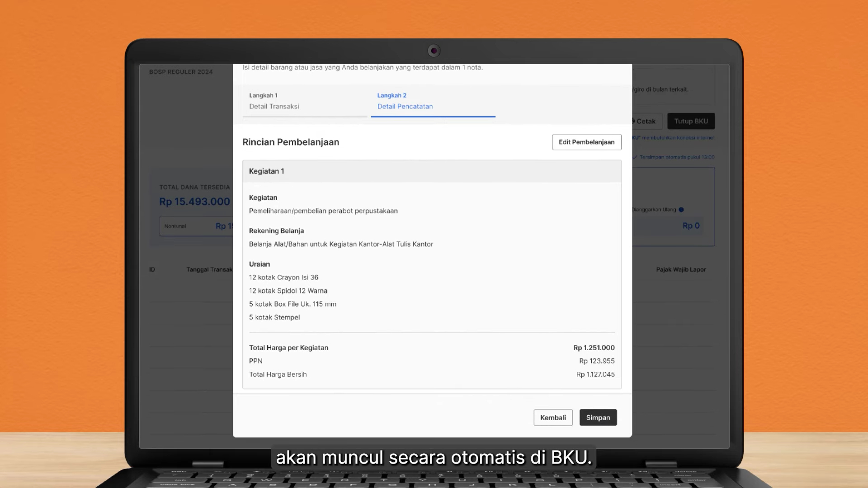Click Tanggal Transaksi column header
The image size is (868, 488).
pyautogui.click(x=210, y=269)
